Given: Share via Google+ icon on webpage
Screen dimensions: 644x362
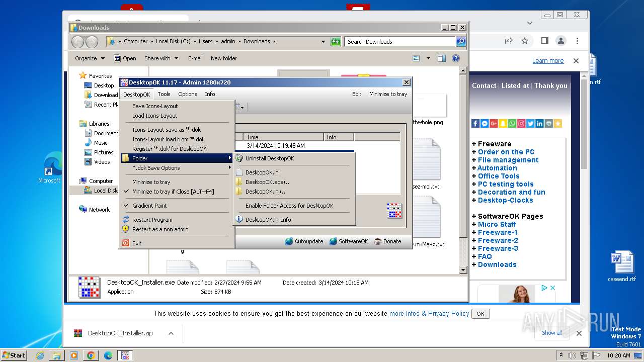Looking at the screenshot, I should tap(494, 123).
